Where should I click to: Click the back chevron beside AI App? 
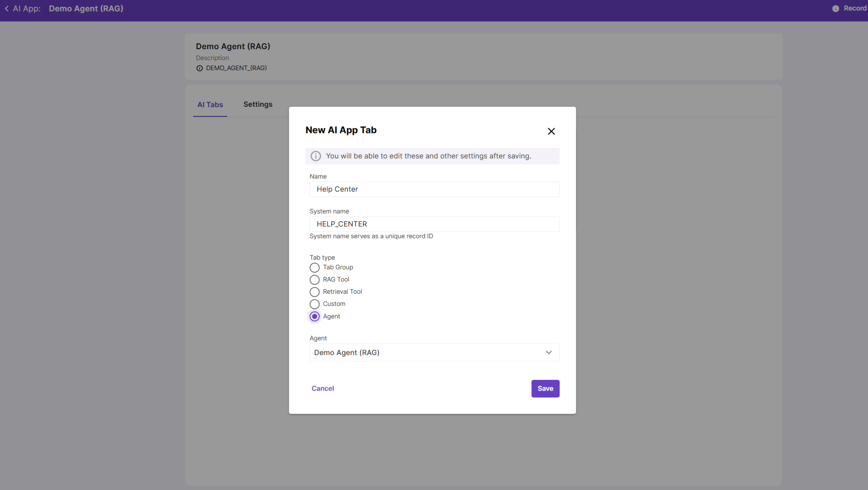7,8
